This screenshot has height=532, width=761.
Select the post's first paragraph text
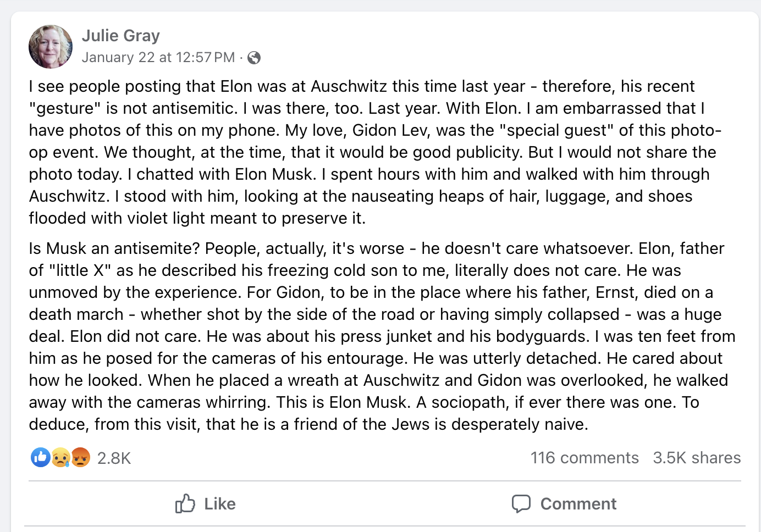pyautogui.click(x=379, y=152)
